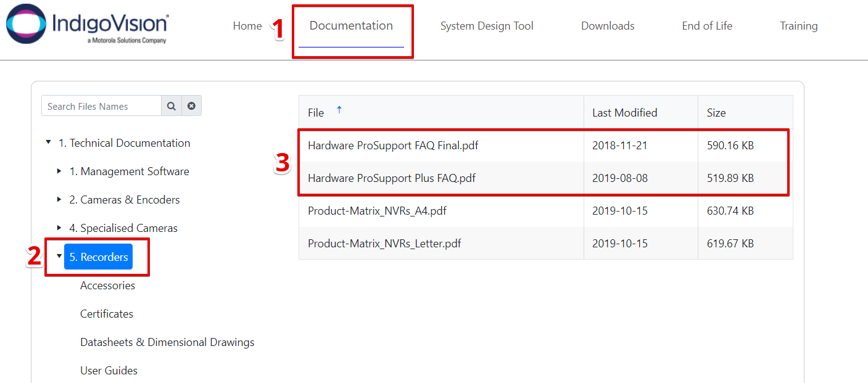
Task: Select 1. Technical Documentation folder
Action: pyautogui.click(x=124, y=143)
